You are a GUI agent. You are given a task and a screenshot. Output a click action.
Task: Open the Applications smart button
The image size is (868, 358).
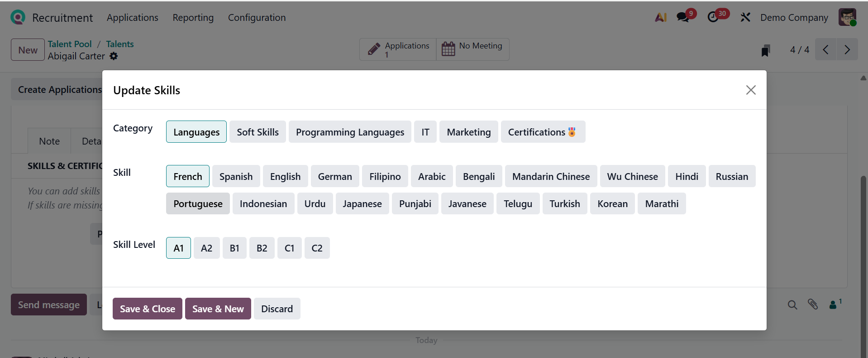[x=398, y=49]
